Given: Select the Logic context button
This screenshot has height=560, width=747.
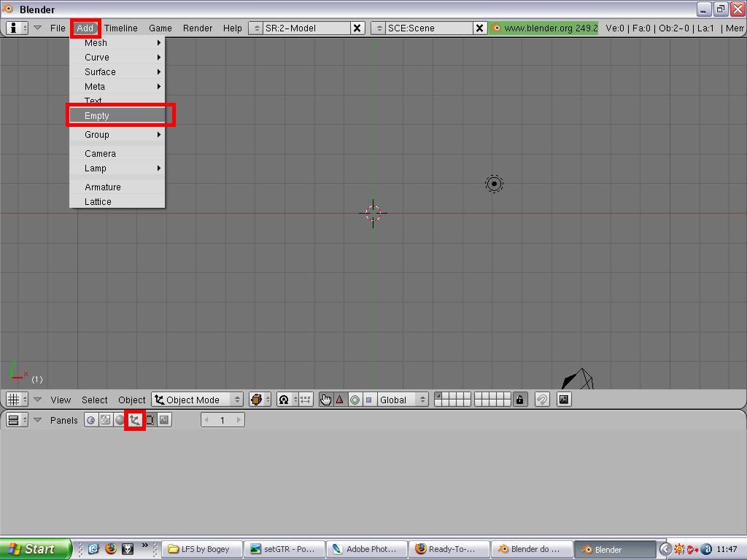Looking at the screenshot, I should 91,420.
